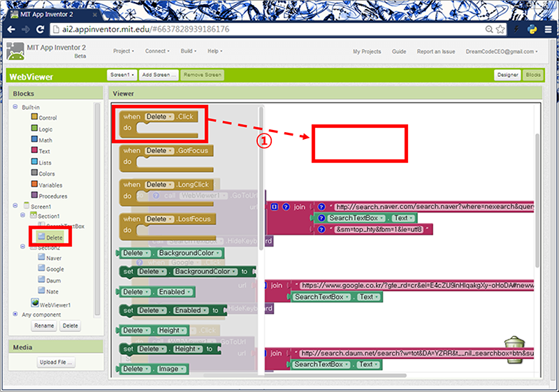Viewport: 559px width, 392px height.
Task: Collapse the Built-in blocks tree
Action: (x=15, y=106)
